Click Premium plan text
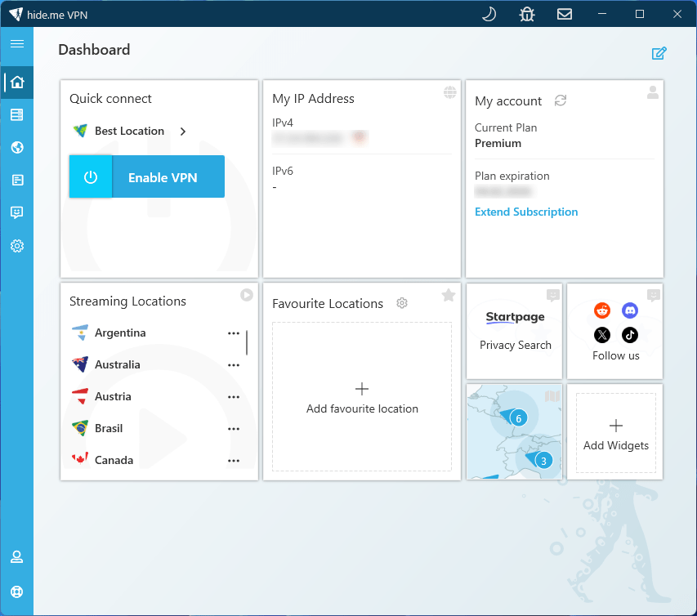 pyautogui.click(x=498, y=144)
